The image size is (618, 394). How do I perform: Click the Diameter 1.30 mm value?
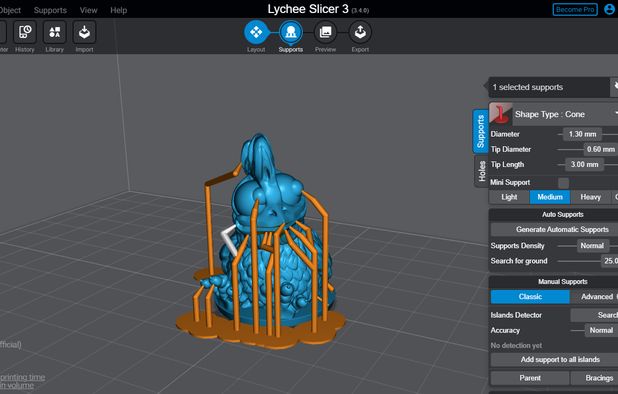pos(582,134)
